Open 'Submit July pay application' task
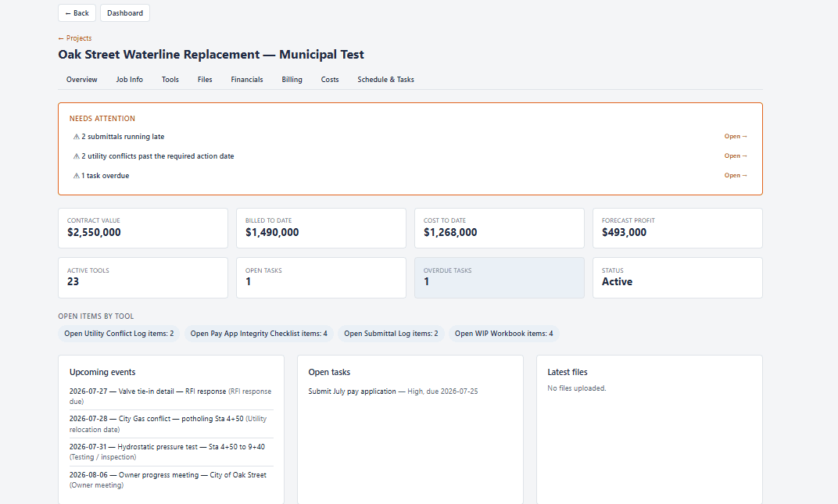The image size is (838, 504). [x=392, y=391]
